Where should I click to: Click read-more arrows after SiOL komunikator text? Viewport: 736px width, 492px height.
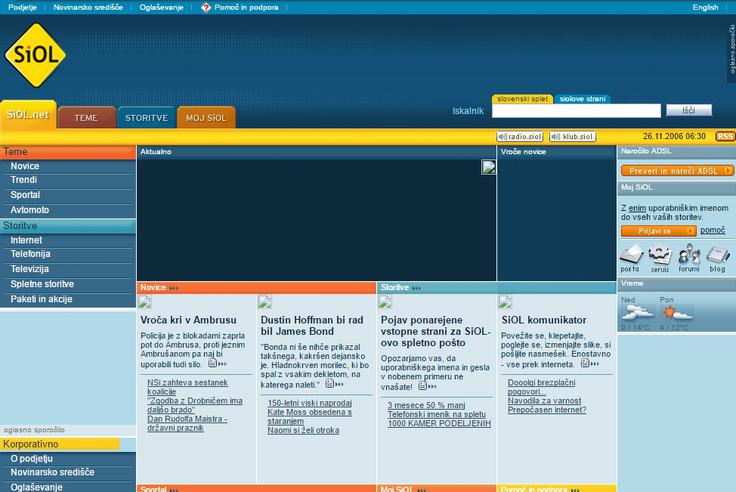tap(590, 364)
